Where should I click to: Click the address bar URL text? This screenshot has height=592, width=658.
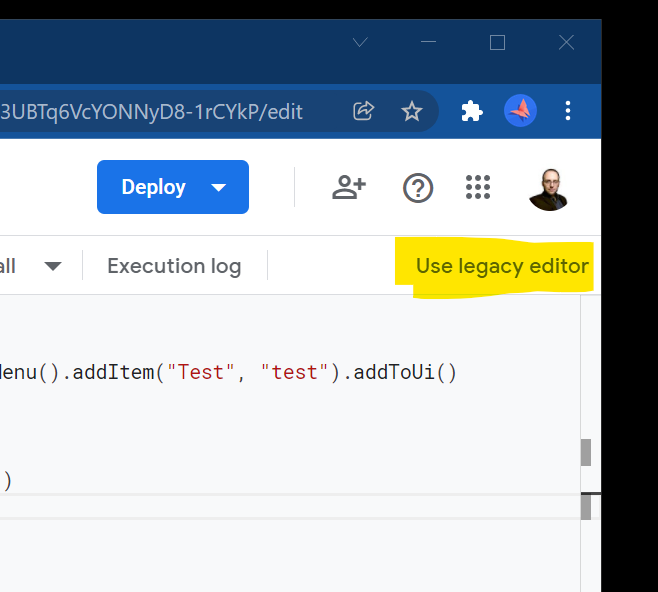(151, 112)
